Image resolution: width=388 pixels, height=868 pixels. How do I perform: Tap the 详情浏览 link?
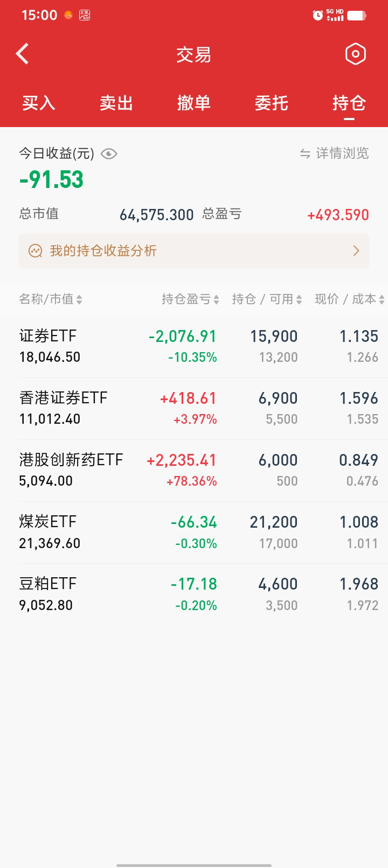pyautogui.click(x=342, y=154)
